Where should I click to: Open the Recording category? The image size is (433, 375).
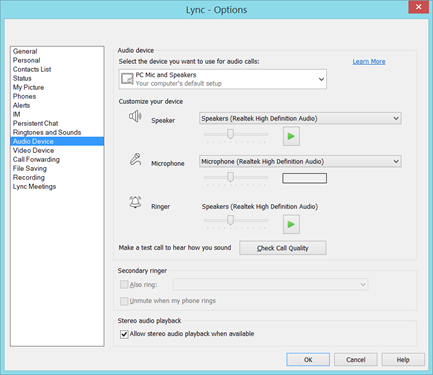pyautogui.click(x=57, y=177)
